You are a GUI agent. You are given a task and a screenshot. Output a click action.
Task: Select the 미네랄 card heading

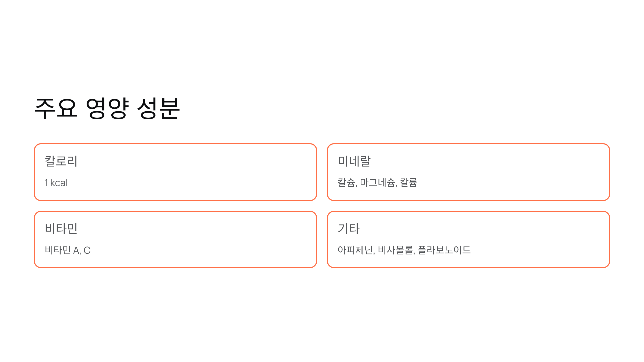pos(354,161)
